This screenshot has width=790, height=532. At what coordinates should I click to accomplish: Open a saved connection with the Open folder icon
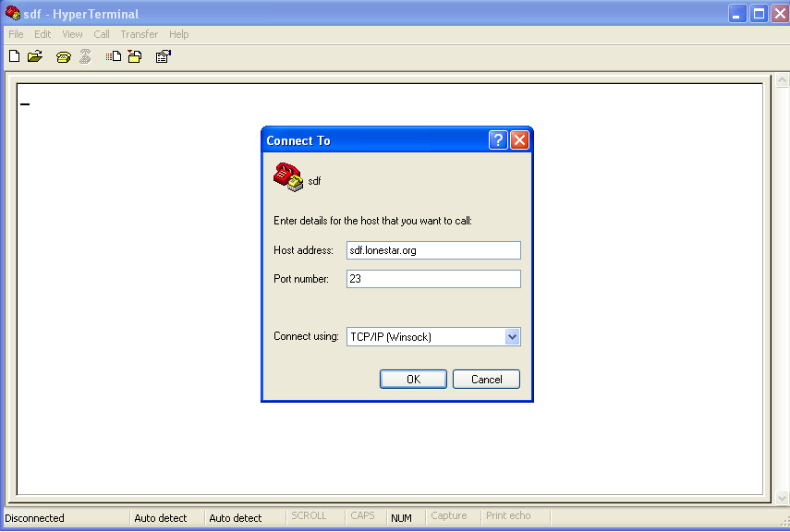(x=35, y=55)
